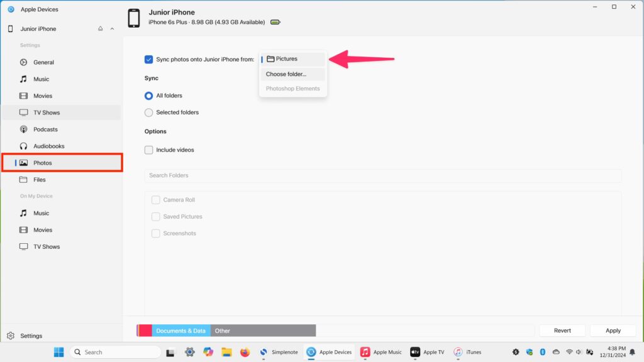Click the eject icon beside Junior iPhone
This screenshot has width=644, height=362.
100,29
